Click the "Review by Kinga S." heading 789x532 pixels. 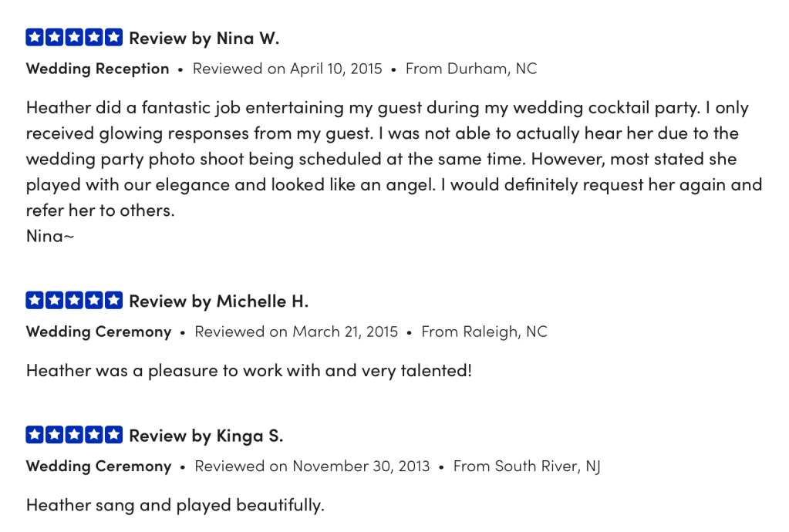(206, 436)
